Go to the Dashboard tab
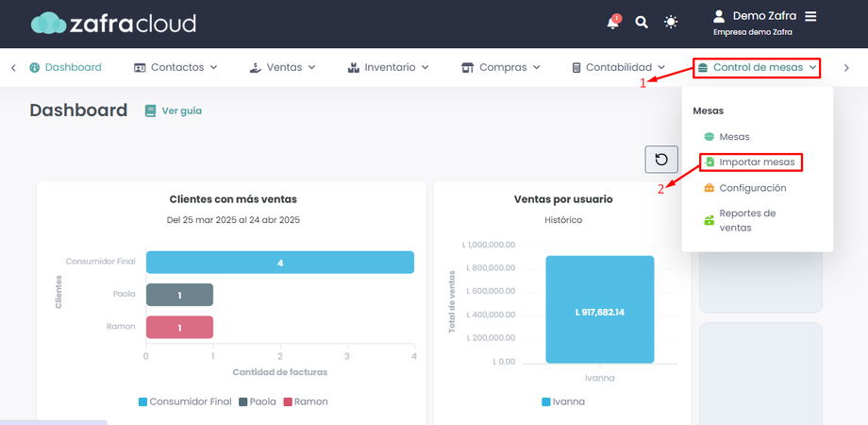The image size is (868, 425). pos(65,68)
